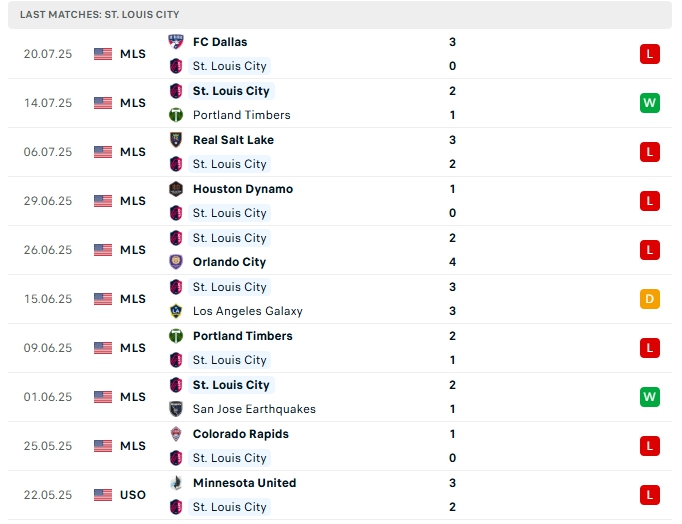Click the US flag beside the USO match
Image resolution: width=682 pixels, height=524 pixels.
(x=103, y=495)
